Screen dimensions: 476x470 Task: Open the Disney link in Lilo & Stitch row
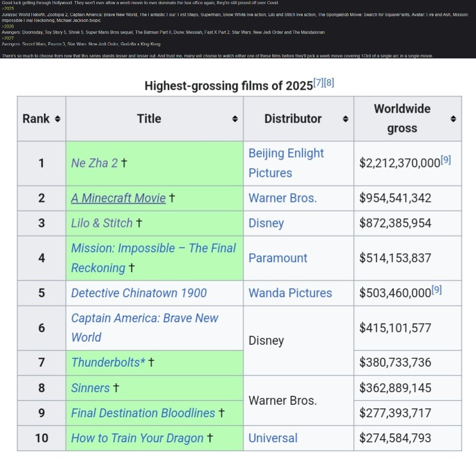[x=266, y=223]
